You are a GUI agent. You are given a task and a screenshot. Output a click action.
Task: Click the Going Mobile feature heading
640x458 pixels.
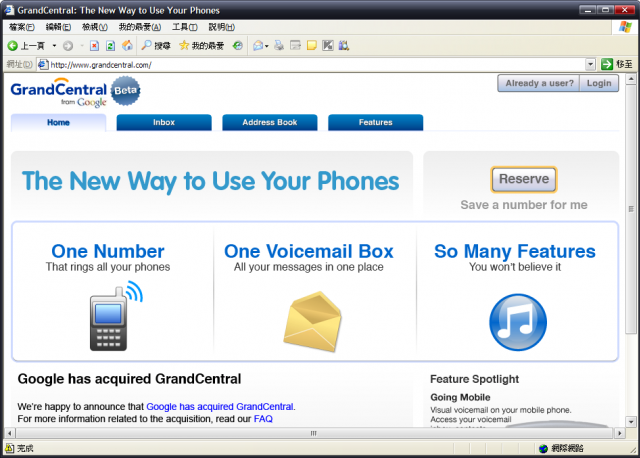point(460,397)
